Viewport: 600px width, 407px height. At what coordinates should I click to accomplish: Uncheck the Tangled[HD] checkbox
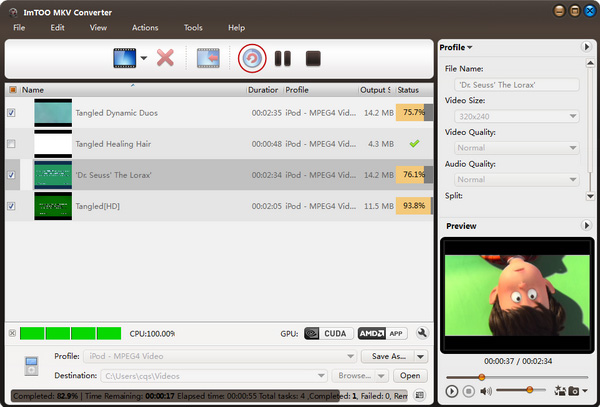coord(11,206)
